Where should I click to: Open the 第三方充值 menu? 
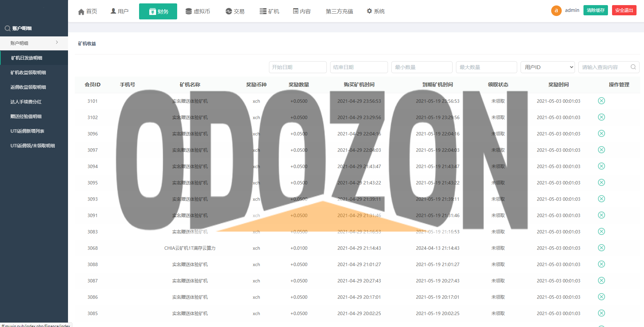pos(339,11)
